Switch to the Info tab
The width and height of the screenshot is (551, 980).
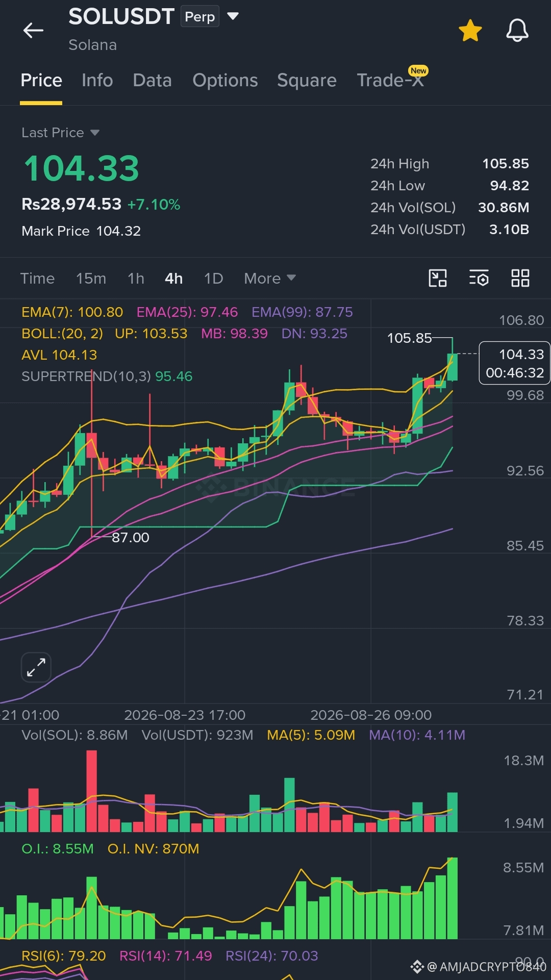point(97,80)
